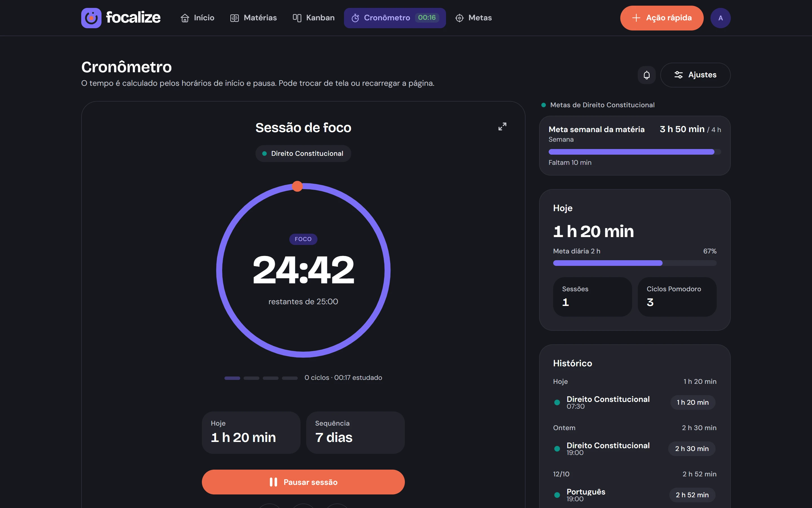Click the Ação rápida button
This screenshot has height=508, width=812.
point(661,18)
